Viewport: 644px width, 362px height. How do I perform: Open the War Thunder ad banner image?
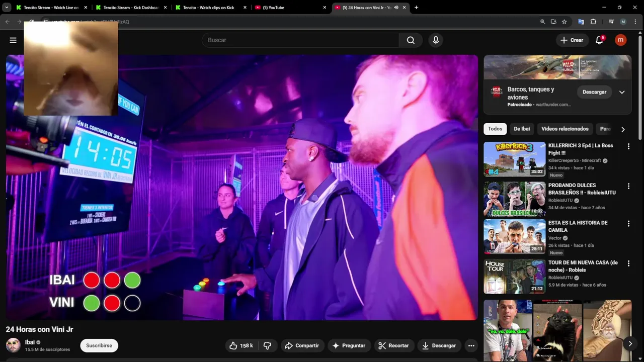click(x=557, y=67)
